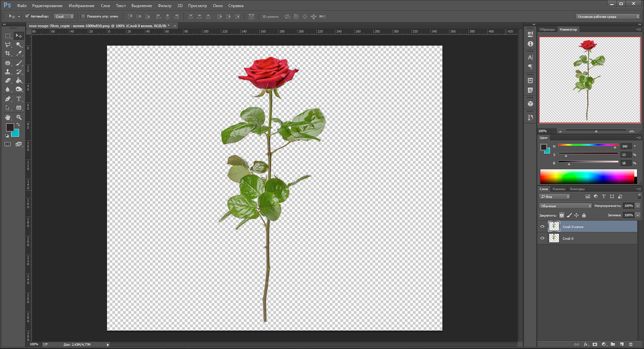Select the Rectangular Marquee tool
Image resolution: width=644 pixels, height=349 pixels.
8,35
